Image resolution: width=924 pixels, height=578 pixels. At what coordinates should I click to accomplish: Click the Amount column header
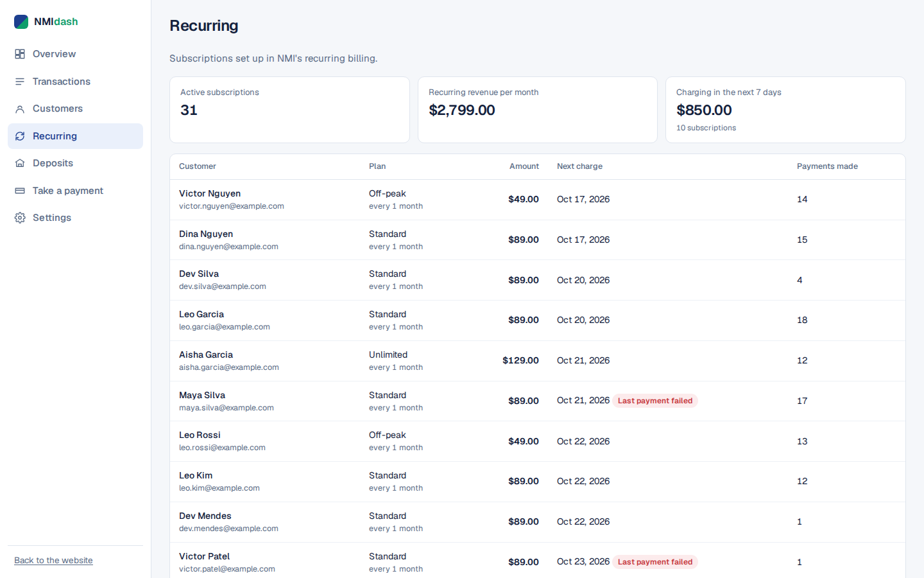(524, 166)
